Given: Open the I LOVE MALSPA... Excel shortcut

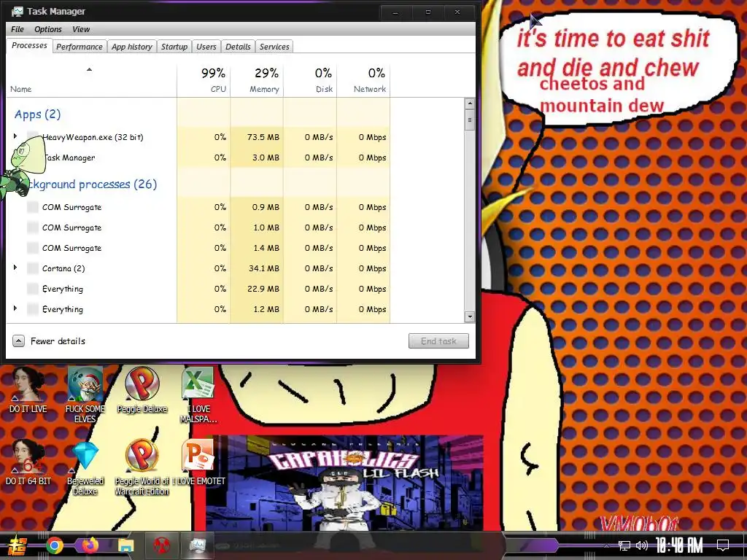Looking at the screenshot, I should pyautogui.click(x=198, y=394).
